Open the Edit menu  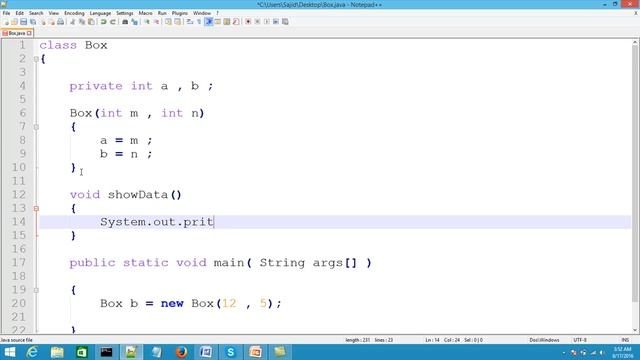[20, 13]
